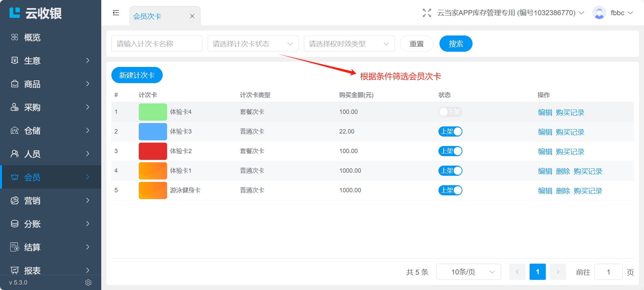Viewport: 644px width, 290px height.
Task: Toggle 上架 switch for 游泳健身卡
Action: (450, 190)
